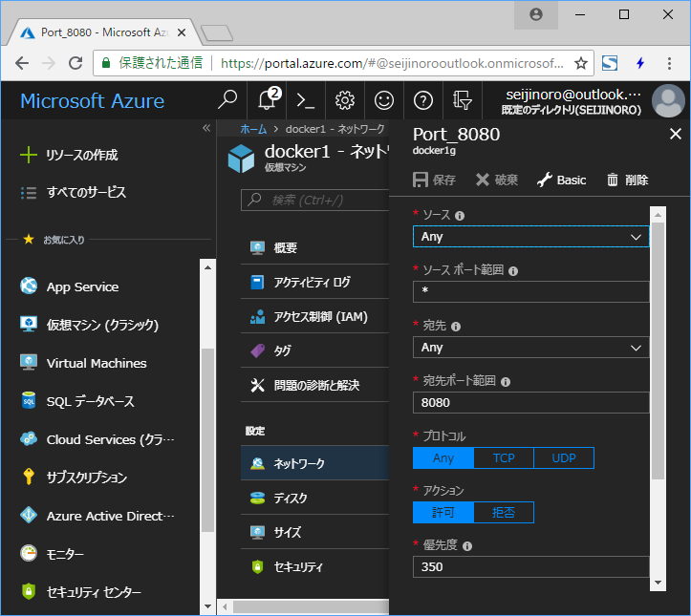Expand the 宛先 dropdown
Image resolution: width=691 pixels, height=616 pixels.
point(530,348)
